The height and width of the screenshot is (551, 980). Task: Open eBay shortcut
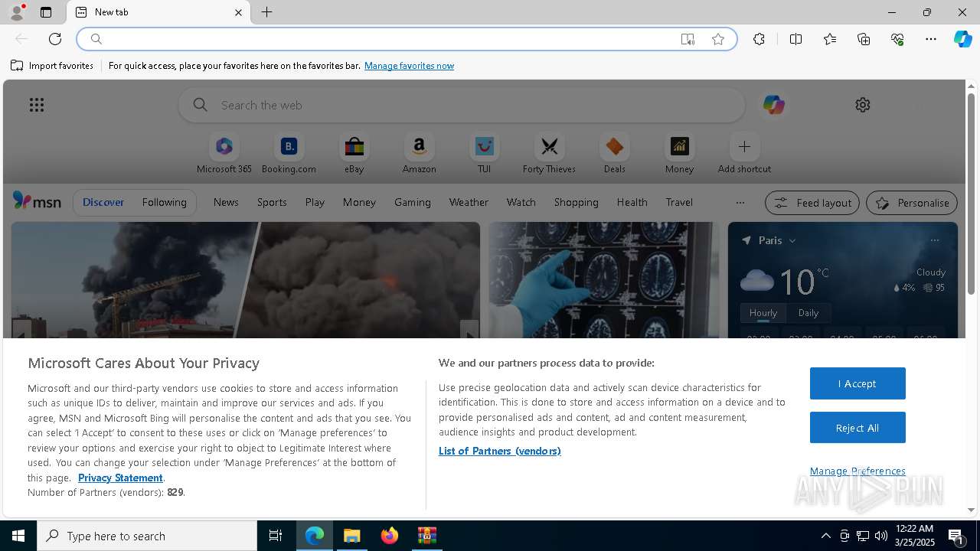point(354,154)
